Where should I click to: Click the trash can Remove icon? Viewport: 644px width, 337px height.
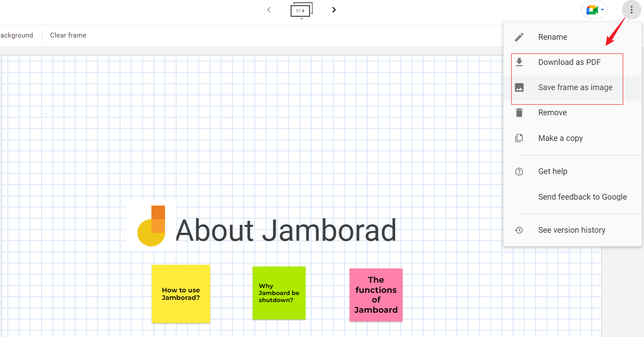[519, 113]
